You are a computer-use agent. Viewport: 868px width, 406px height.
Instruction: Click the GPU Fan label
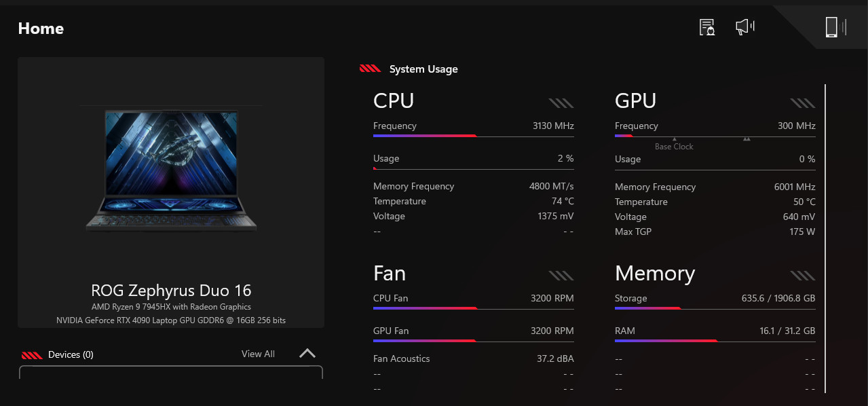[x=391, y=331]
